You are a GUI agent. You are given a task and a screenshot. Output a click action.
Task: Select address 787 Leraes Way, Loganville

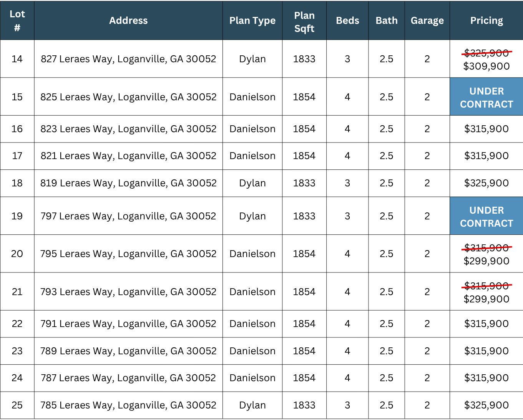[128, 378]
